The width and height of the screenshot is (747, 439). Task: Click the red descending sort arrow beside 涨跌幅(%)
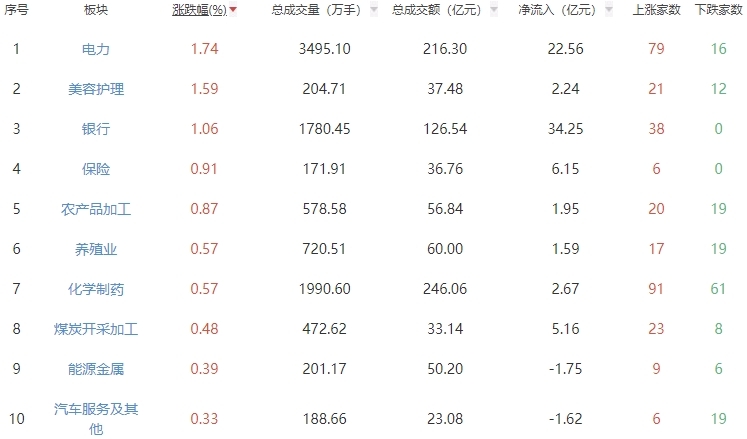point(233,10)
